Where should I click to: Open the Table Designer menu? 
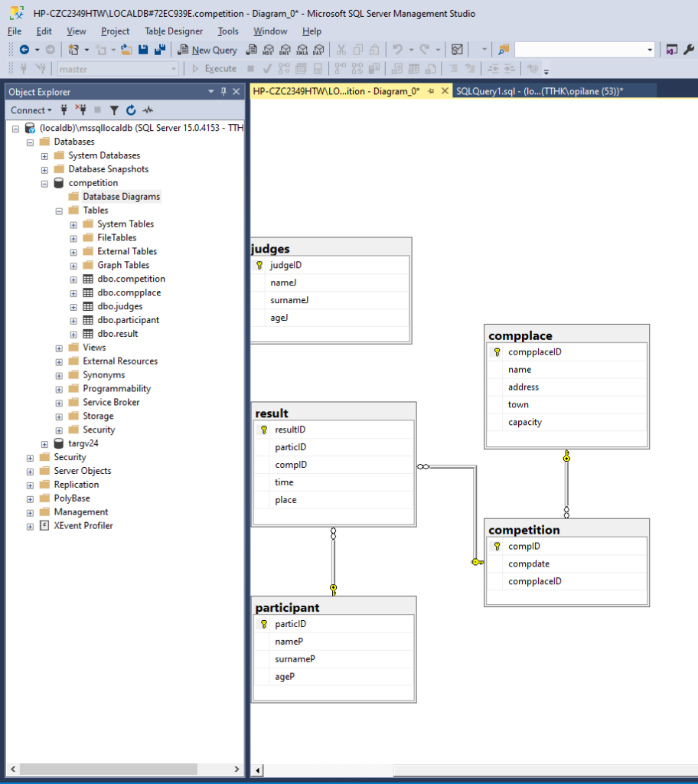(174, 31)
